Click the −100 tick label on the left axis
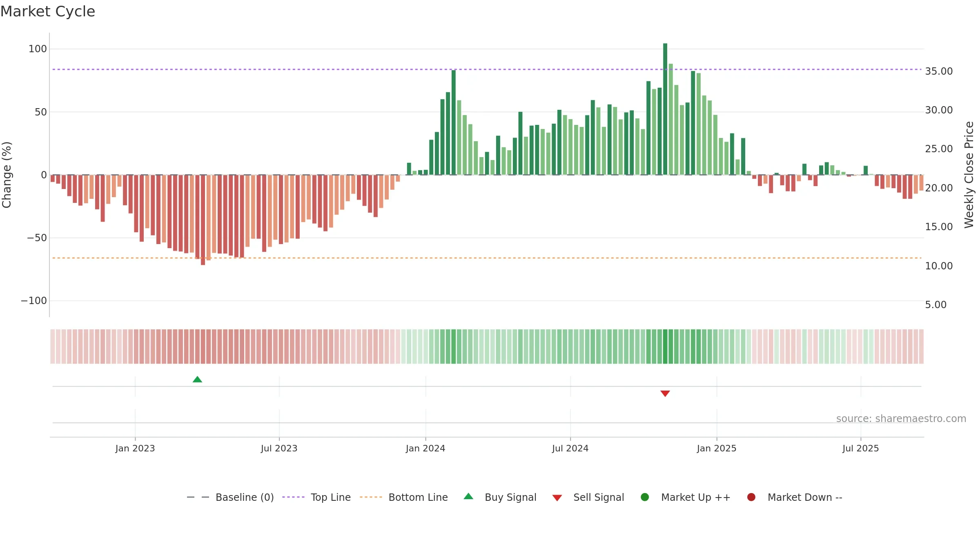 point(34,301)
